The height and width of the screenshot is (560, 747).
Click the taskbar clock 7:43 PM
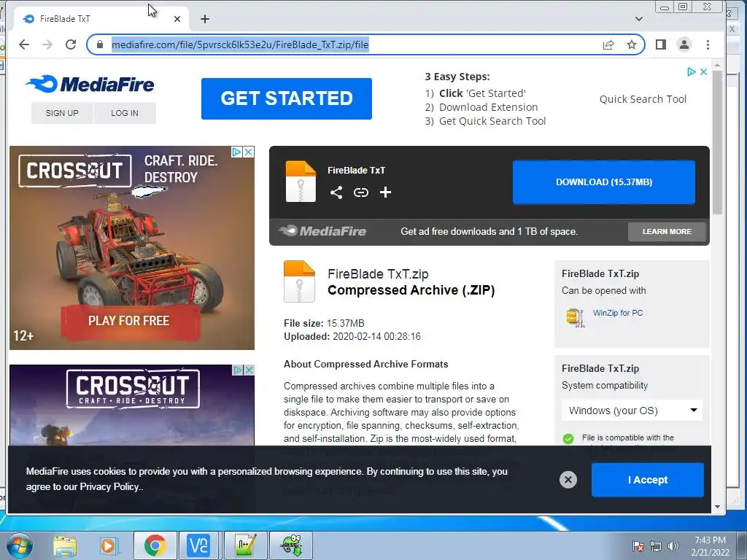[710, 546]
